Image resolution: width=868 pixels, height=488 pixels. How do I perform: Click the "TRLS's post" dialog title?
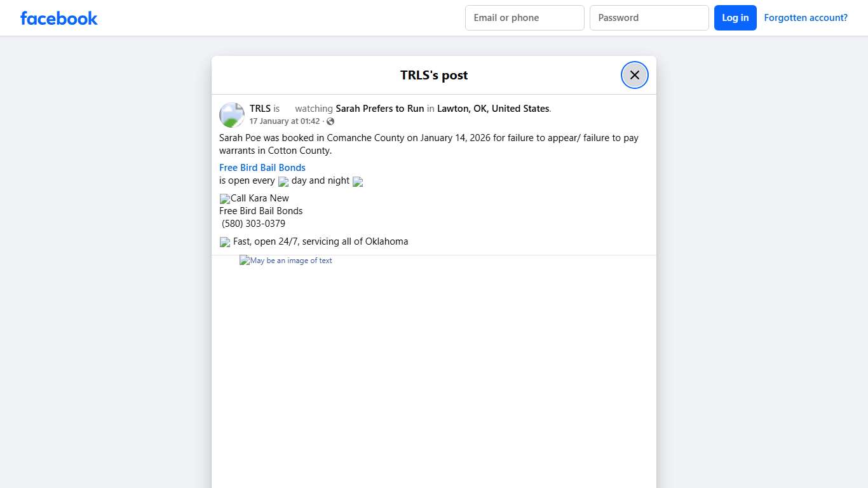point(434,75)
